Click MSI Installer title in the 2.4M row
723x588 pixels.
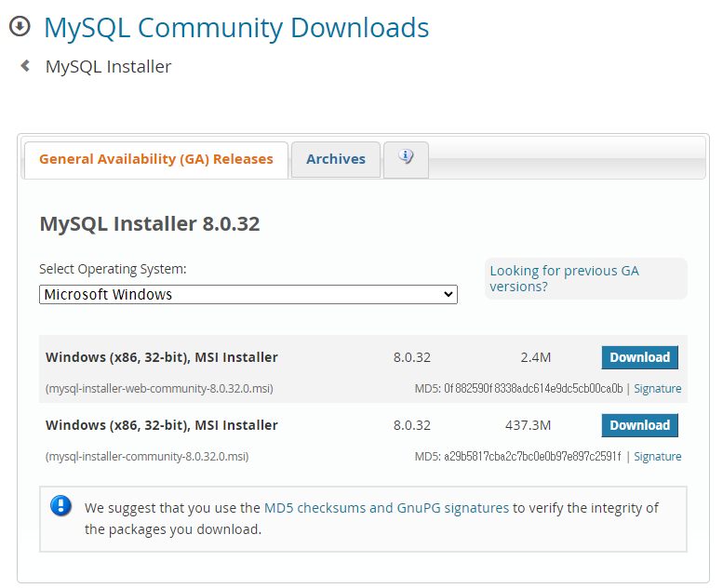162,357
